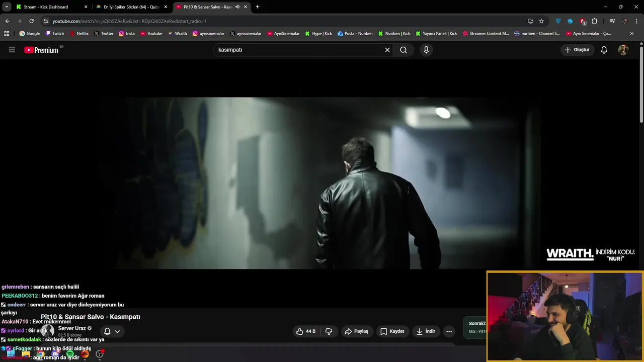The width and height of the screenshot is (644, 362).
Task: Open the media control music-note icon
Action: coord(612,21)
